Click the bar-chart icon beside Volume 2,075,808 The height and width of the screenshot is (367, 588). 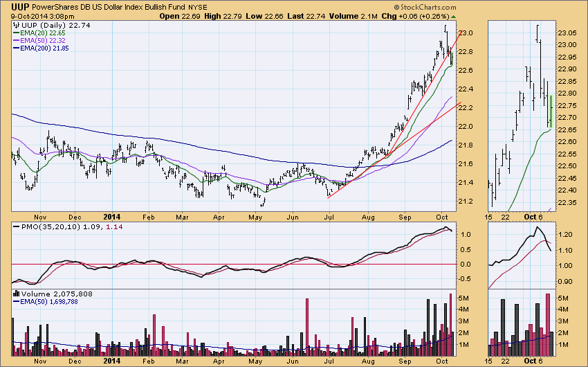[x=16, y=294]
